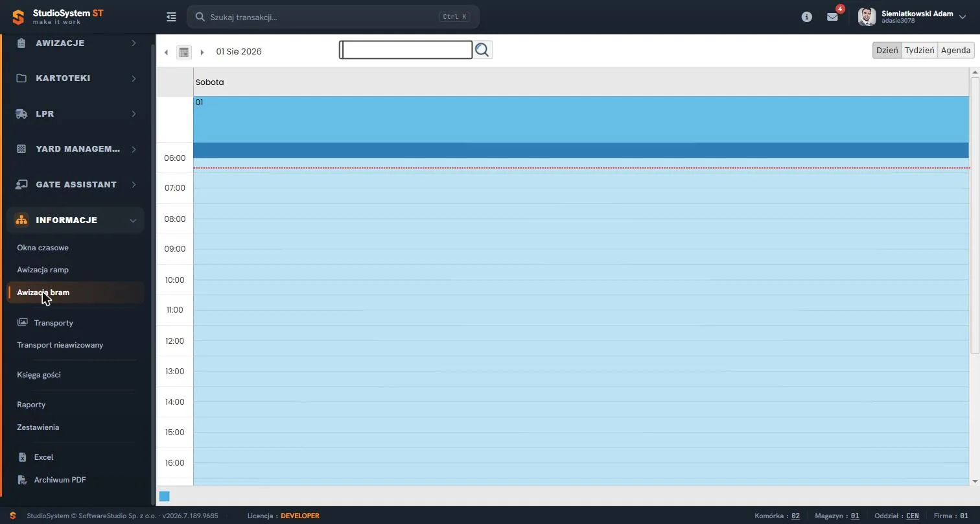
Task: Click the Gate Assistant icon
Action: point(21,184)
